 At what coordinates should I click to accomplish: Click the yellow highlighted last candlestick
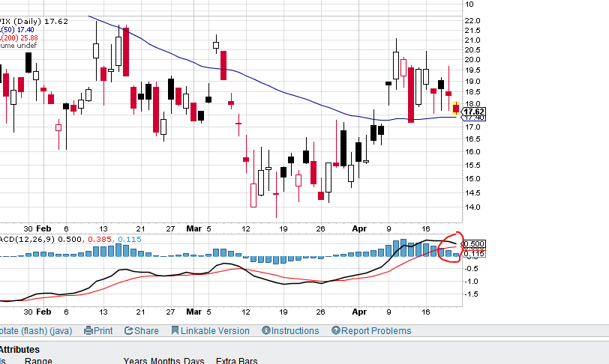(456, 108)
